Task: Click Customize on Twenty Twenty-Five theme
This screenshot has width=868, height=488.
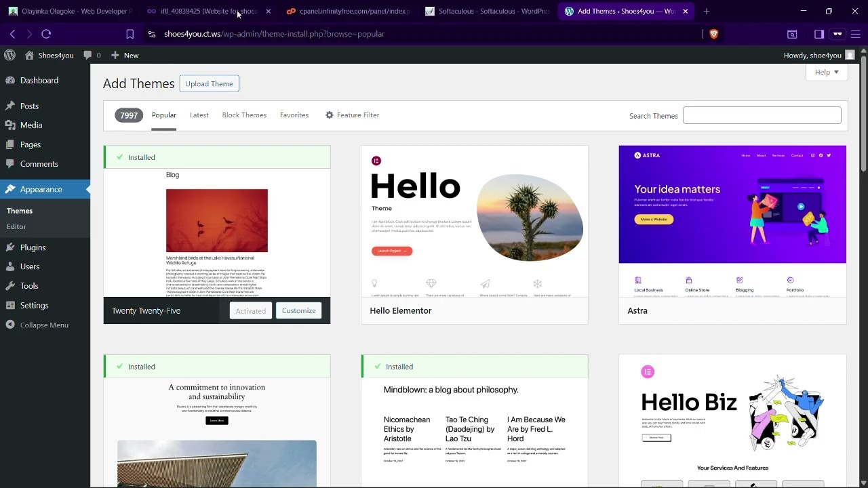Action: pos(299,310)
